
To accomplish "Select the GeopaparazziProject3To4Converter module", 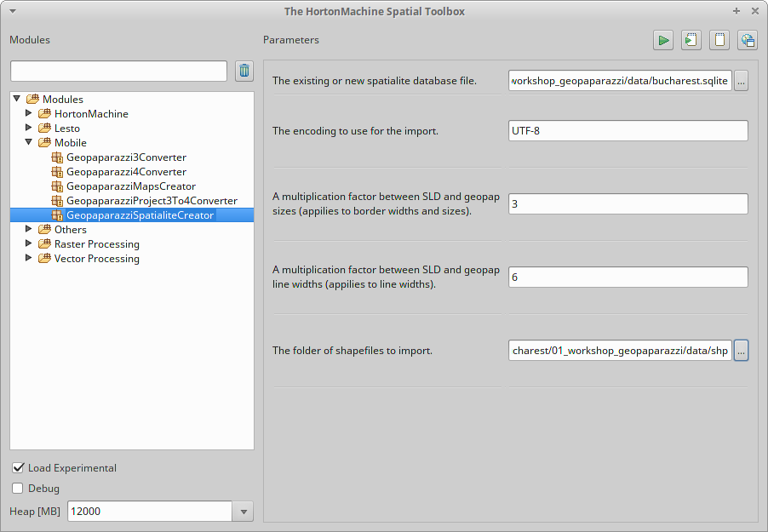I will pos(152,201).
